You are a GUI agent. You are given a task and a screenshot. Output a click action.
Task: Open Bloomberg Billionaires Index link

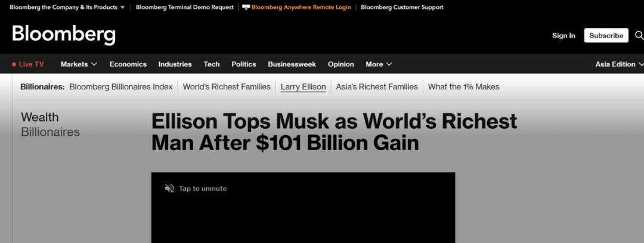(x=121, y=86)
